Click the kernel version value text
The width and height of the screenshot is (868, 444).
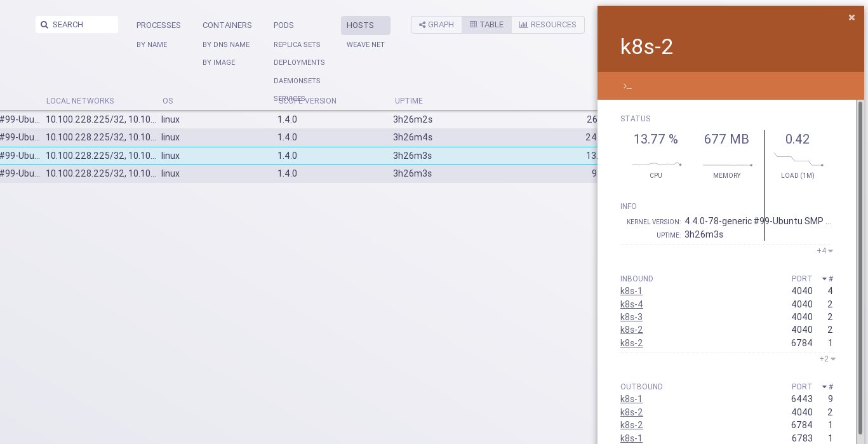(758, 221)
